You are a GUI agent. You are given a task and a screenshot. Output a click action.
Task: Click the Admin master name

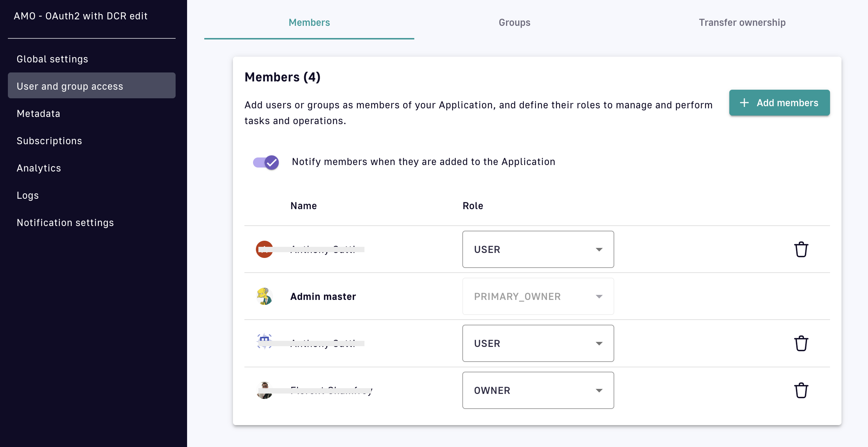point(323,296)
